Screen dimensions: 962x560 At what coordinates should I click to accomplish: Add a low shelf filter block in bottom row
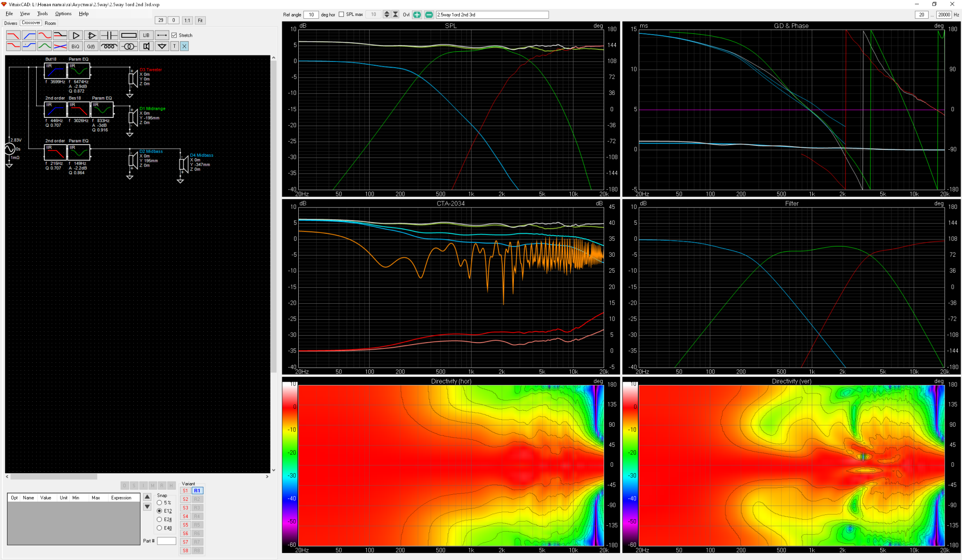(13, 46)
